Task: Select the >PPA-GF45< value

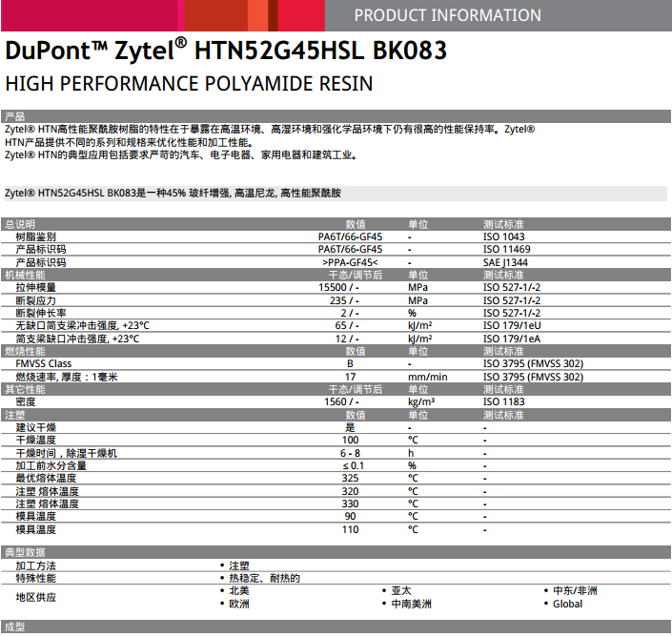Action: pyautogui.click(x=350, y=262)
